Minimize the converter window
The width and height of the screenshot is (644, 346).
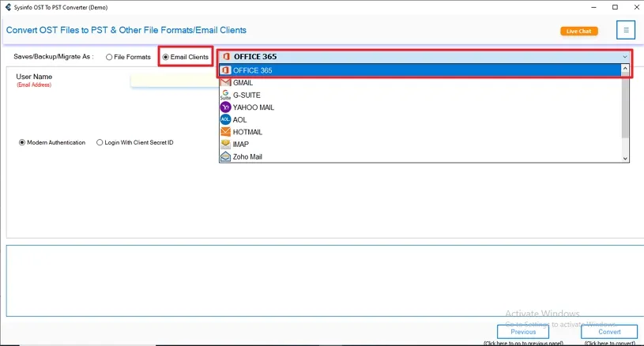(x=593, y=7)
